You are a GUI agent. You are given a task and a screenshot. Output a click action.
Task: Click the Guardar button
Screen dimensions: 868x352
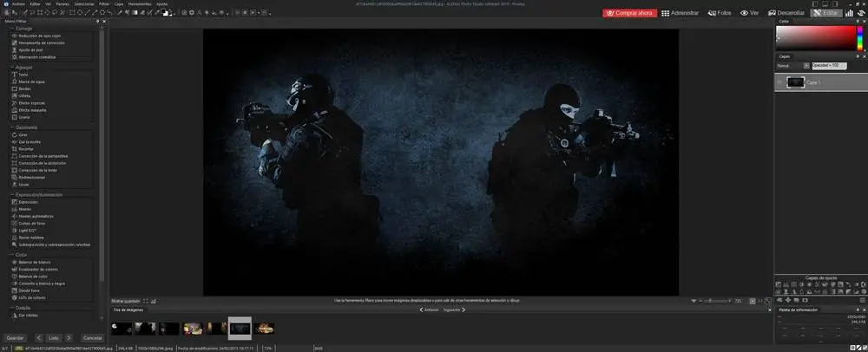click(15, 337)
